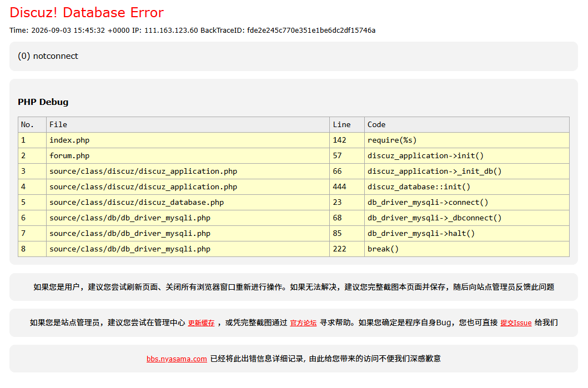Click the discuz_application->_init_db() code cell

(467, 172)
